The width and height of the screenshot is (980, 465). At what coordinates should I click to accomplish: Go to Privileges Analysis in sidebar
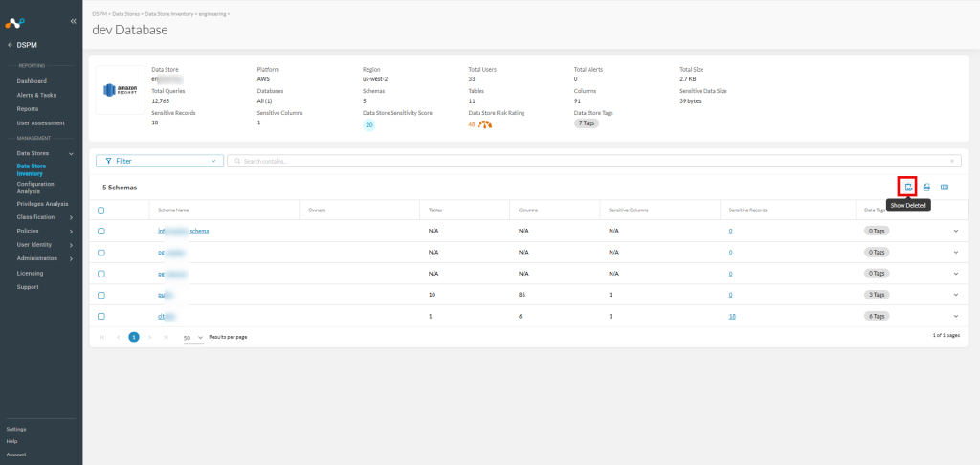42,204
